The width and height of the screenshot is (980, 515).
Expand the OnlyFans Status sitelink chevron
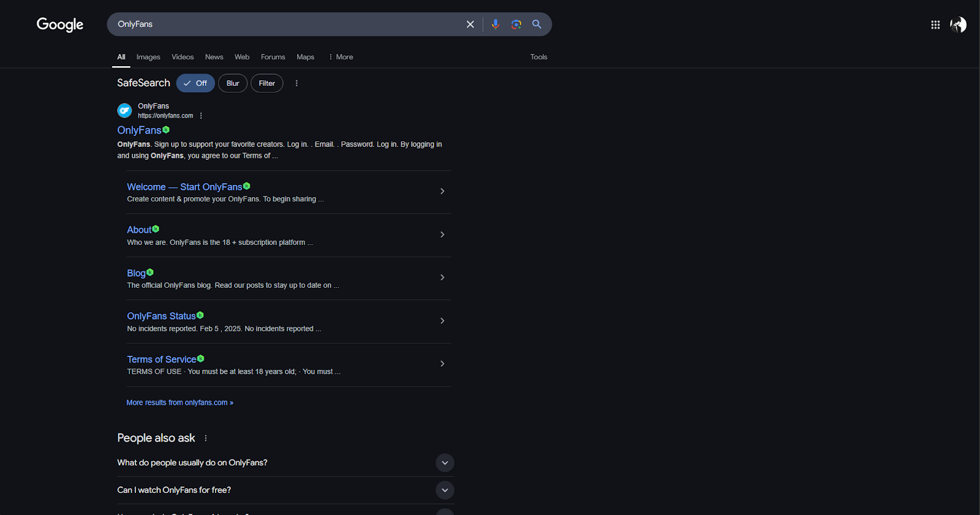click(x=442, y=321)
